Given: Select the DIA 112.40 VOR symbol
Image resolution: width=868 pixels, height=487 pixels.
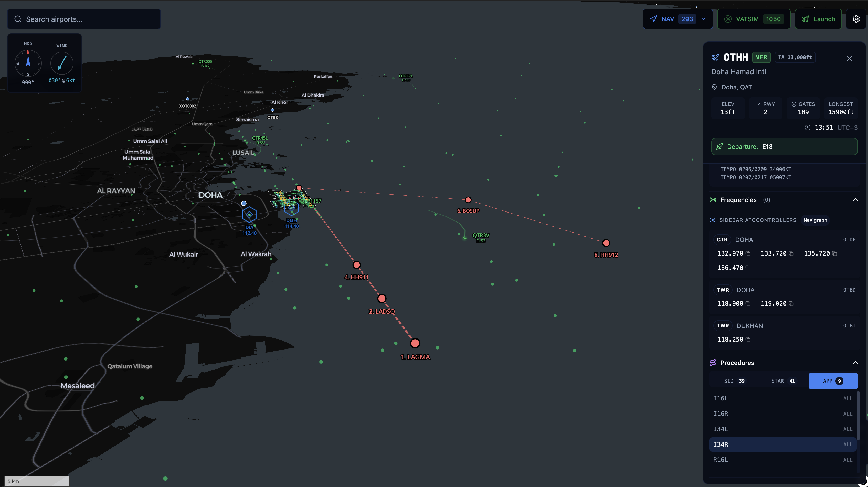Looking at the screenshot, I should [x=249, y=215].
